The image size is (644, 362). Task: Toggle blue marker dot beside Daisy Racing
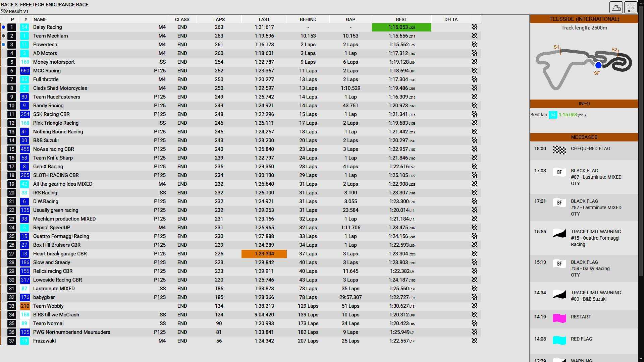(3, 27)
